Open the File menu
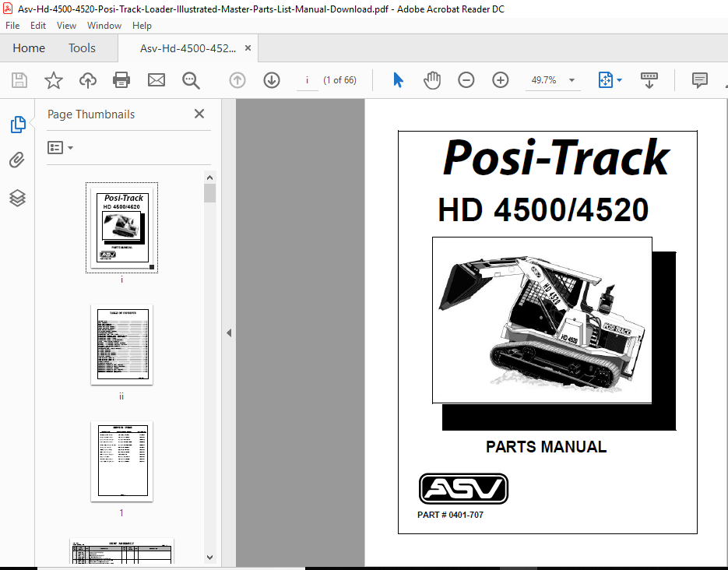Image resolution: width=728 pixels, height=570 pixels. point(12,26)
